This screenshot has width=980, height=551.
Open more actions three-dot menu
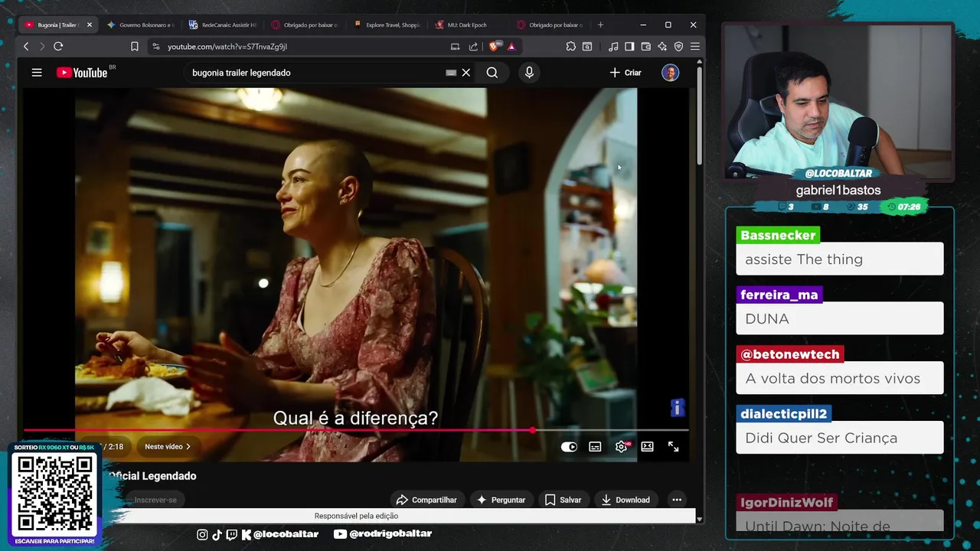pos(677,500)
